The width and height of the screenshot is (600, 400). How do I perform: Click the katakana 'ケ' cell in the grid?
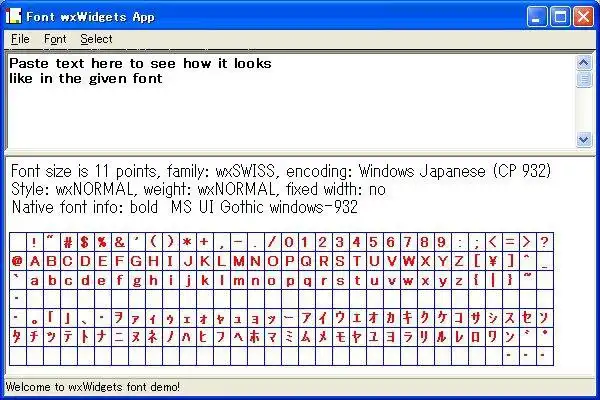(x=443, y=318)
